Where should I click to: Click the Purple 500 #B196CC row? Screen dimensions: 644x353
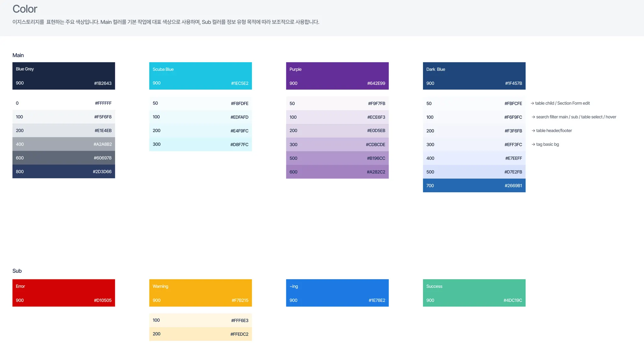pos(337,158)
